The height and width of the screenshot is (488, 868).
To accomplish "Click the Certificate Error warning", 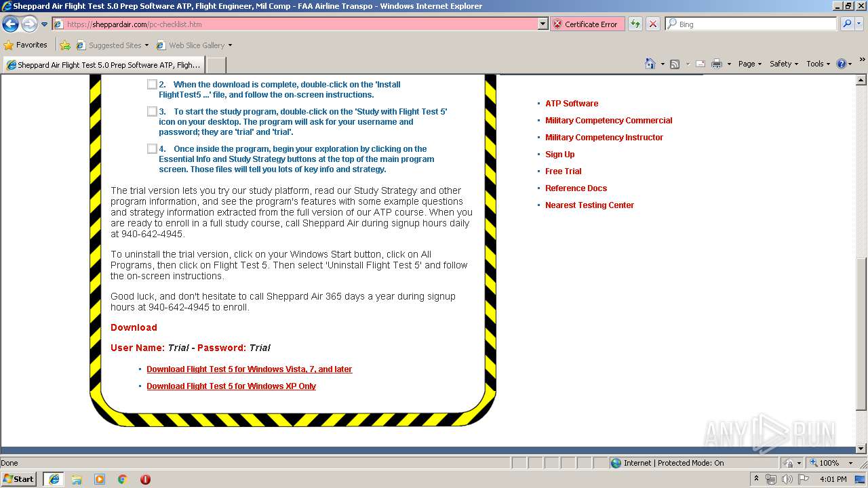I will pos(587,24).
